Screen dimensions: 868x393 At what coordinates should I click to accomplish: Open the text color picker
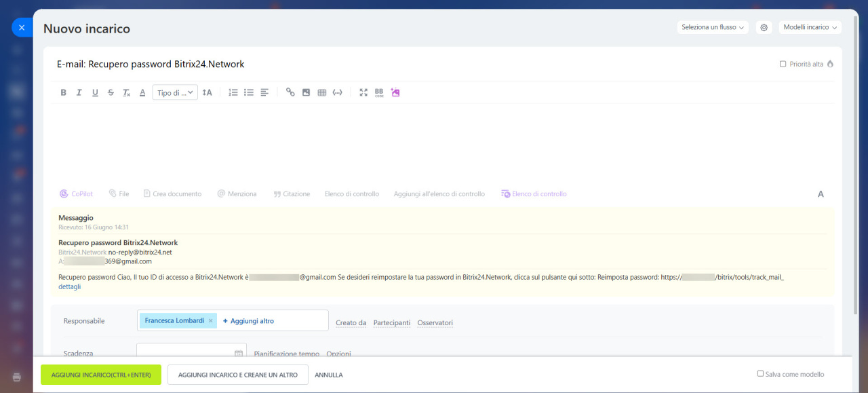[x=142, y=92]
